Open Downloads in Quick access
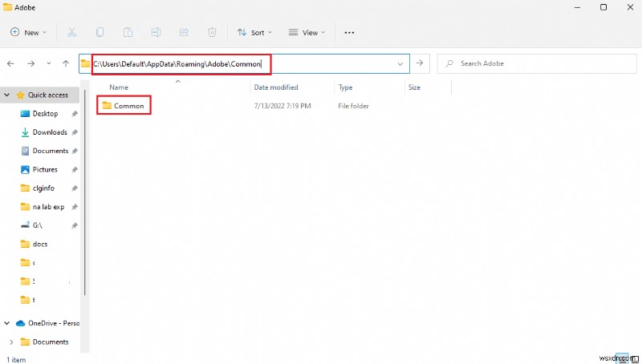Screen dimensions: 642x364 tap(50, 132)
